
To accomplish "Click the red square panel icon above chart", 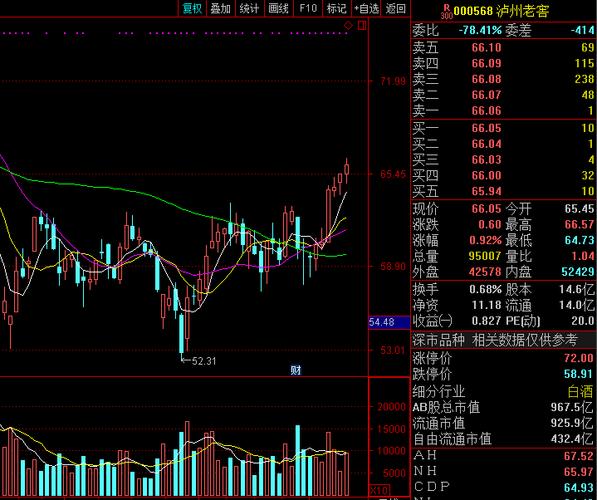I will [362, 26].
